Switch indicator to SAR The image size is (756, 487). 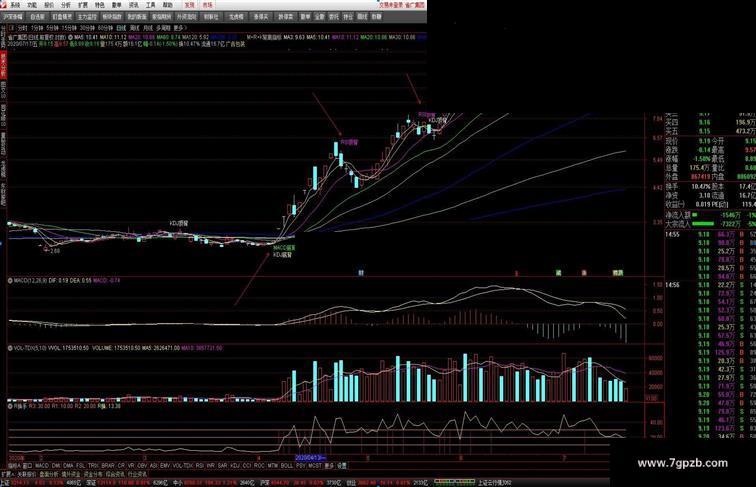[222, 466]
